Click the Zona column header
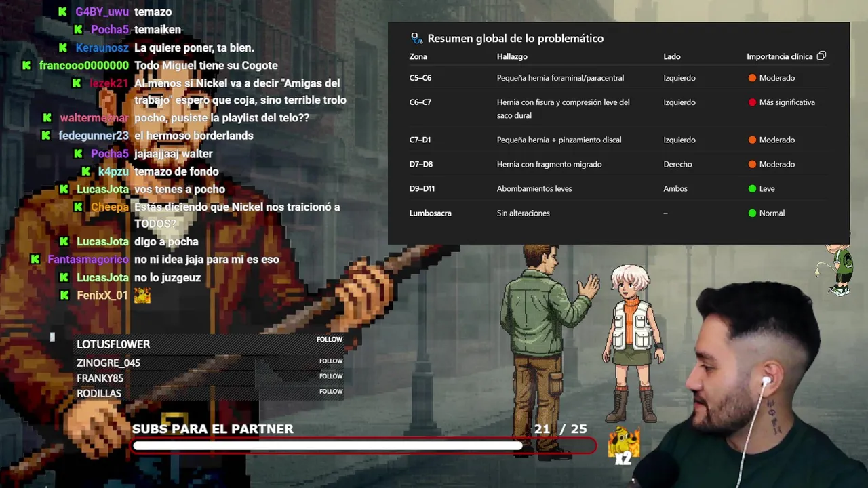The image size is (868, 488). click(418, 56)
